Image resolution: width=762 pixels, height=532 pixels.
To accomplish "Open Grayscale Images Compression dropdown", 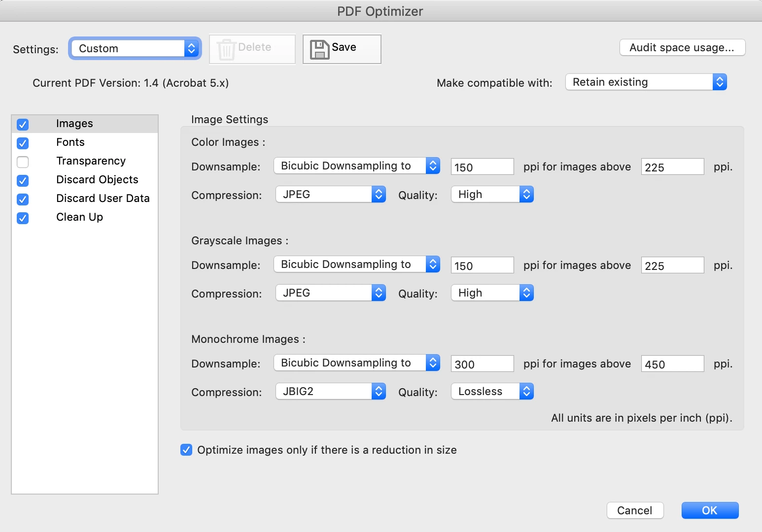I will pos(331,293).
